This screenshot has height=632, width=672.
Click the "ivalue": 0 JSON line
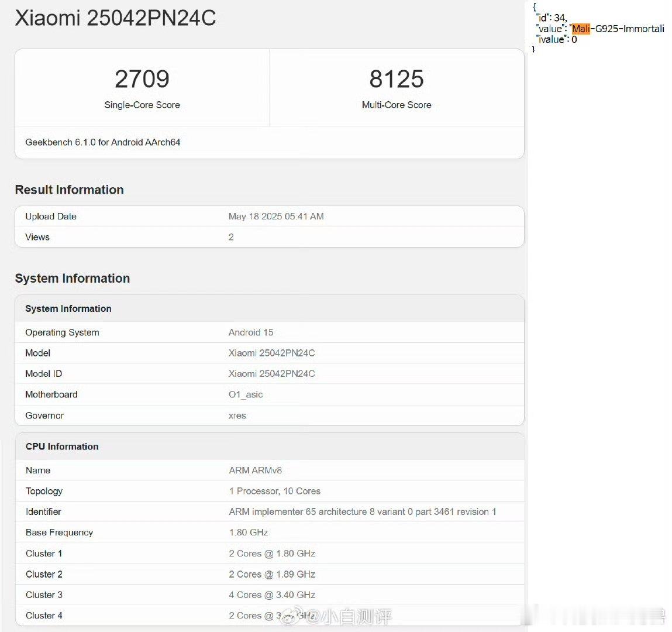point(557,39)
